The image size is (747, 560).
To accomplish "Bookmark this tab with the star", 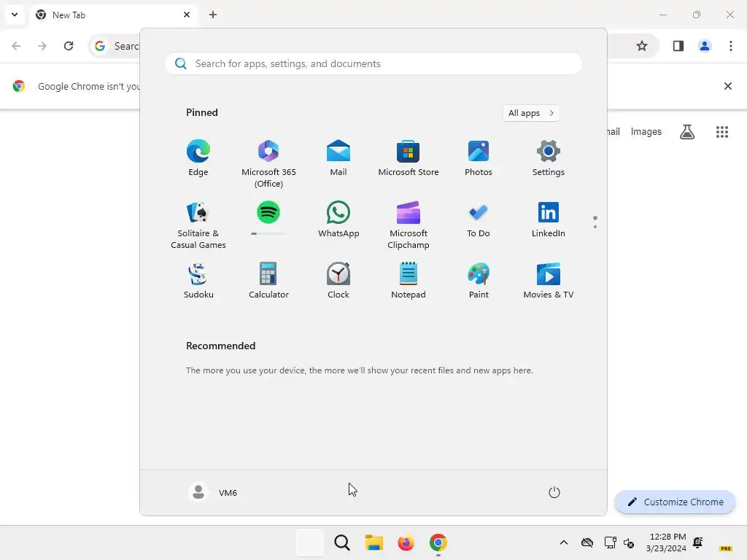I will coord(642,46).
